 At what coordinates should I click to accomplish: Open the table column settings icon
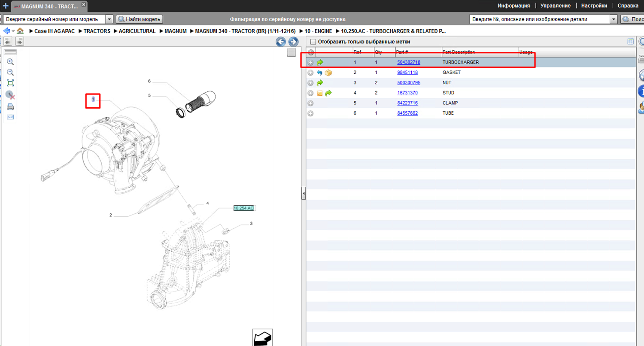[630, 42]
